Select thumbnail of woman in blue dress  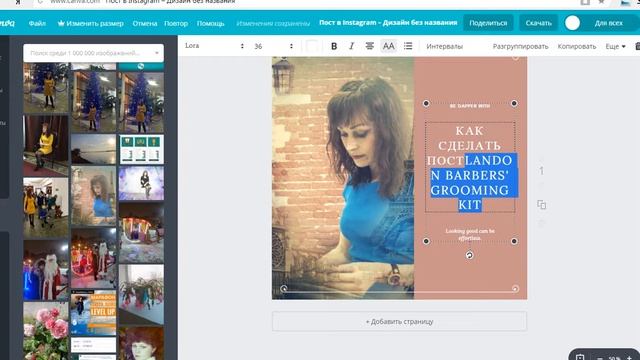[x=93, y=196]
